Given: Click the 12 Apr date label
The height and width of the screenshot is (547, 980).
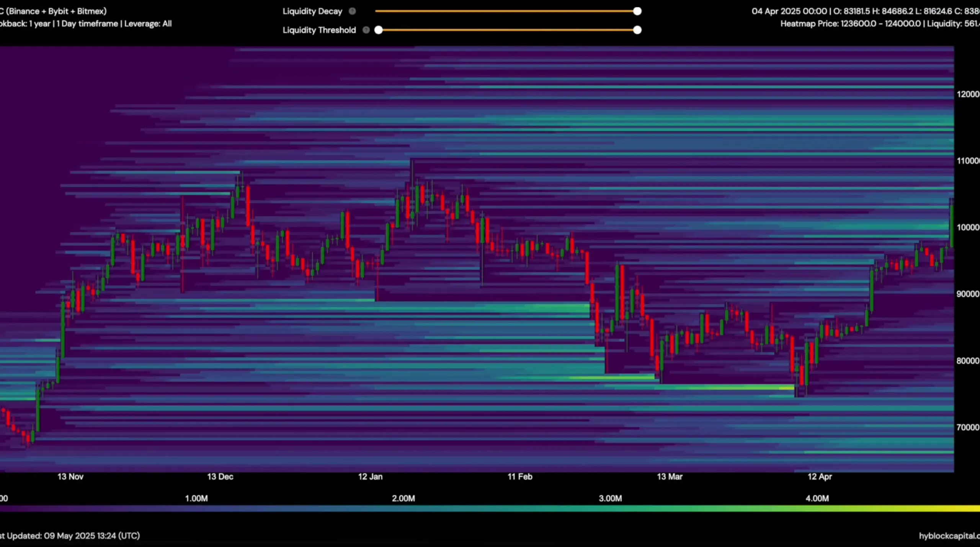Looking at the screenshot, I should [820, 477].
